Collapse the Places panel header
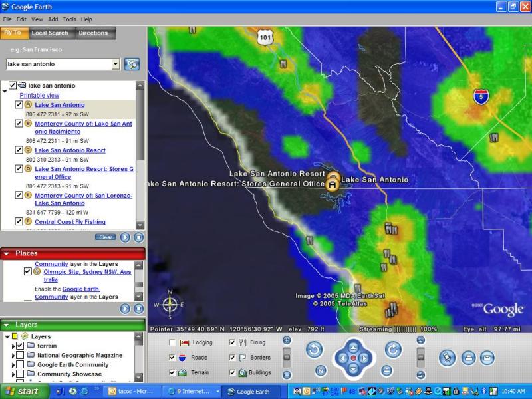 [x=7, y=253]
